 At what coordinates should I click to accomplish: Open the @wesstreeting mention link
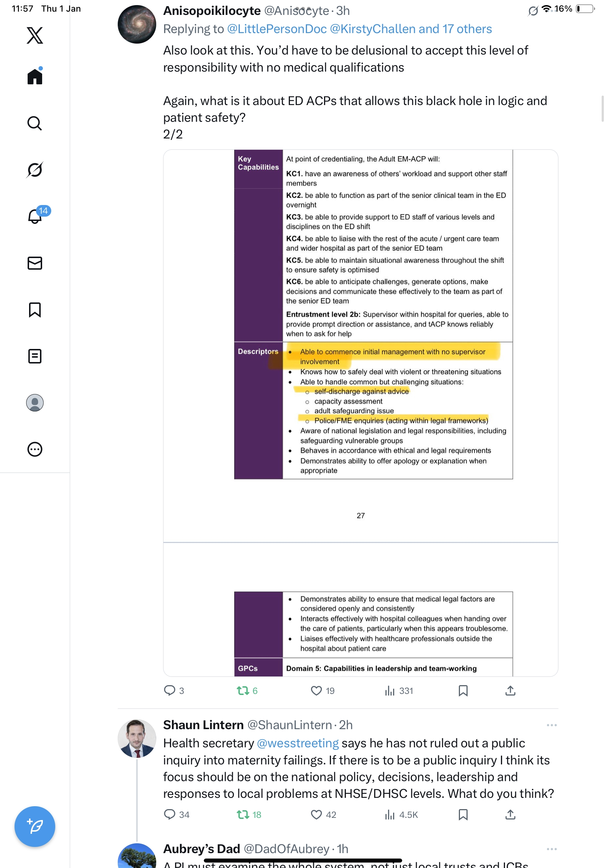(298, 743)
